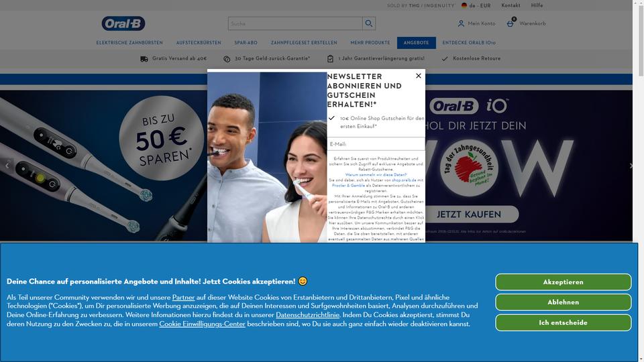Click the German flag icon
Image resolution: width=644 pixels, height=362 pixels.
[464, 5]
